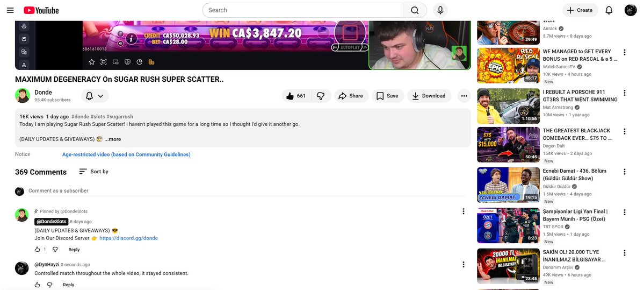This screenshot has height=290, width=644.
Task: Open WatchGamesTV channel name
Action: [560, 67]
